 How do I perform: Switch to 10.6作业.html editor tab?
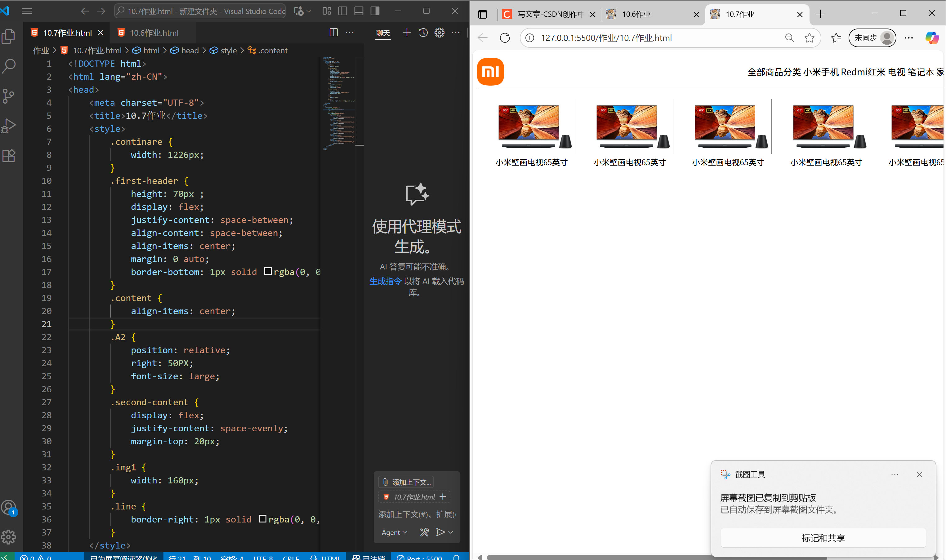tap(154, 33)
